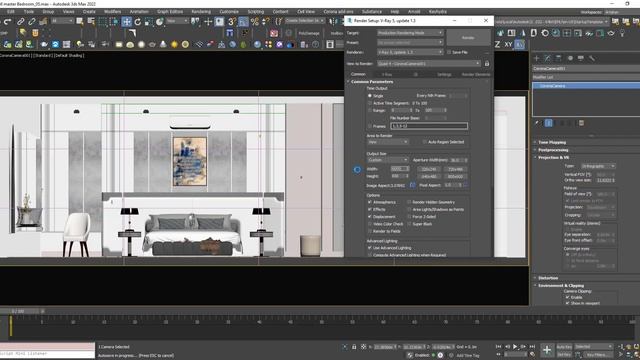Open the Renderer dropdown

coord(410,52)
